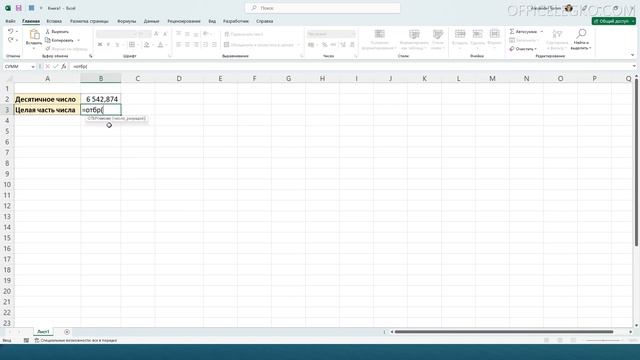Click the text orientation icon
This screenshot has width=640, height=360.
coord(206,34)
